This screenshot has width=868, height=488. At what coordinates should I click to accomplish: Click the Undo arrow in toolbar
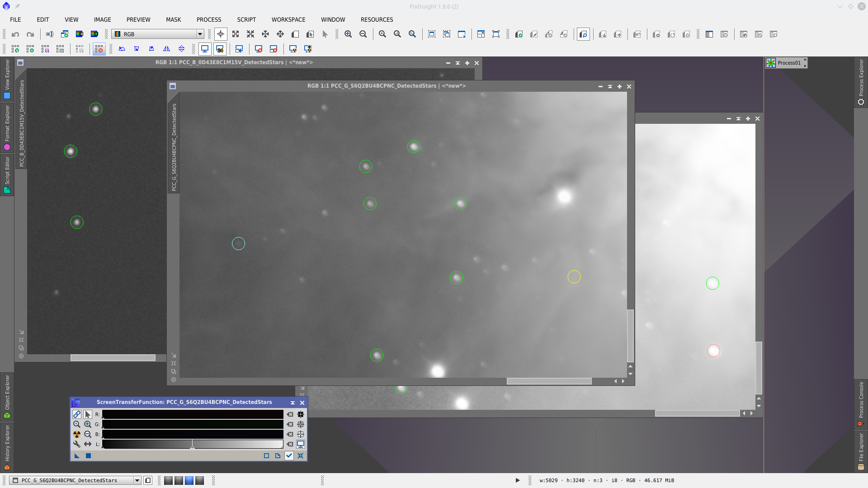click(15, 34)
